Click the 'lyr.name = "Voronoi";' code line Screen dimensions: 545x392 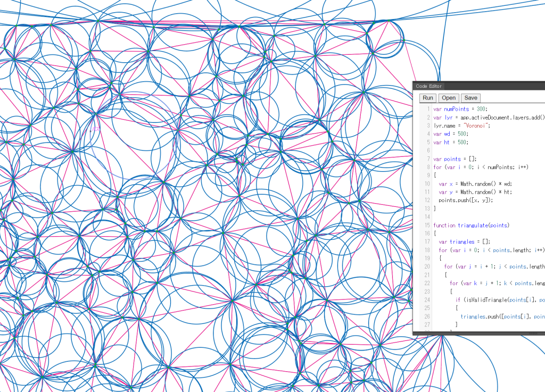(x=461, y=126)
